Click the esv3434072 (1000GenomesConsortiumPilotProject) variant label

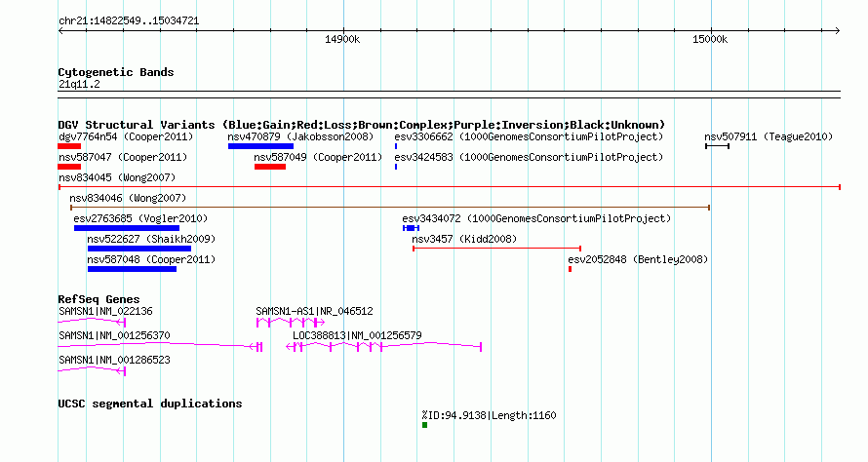[536, 218]
